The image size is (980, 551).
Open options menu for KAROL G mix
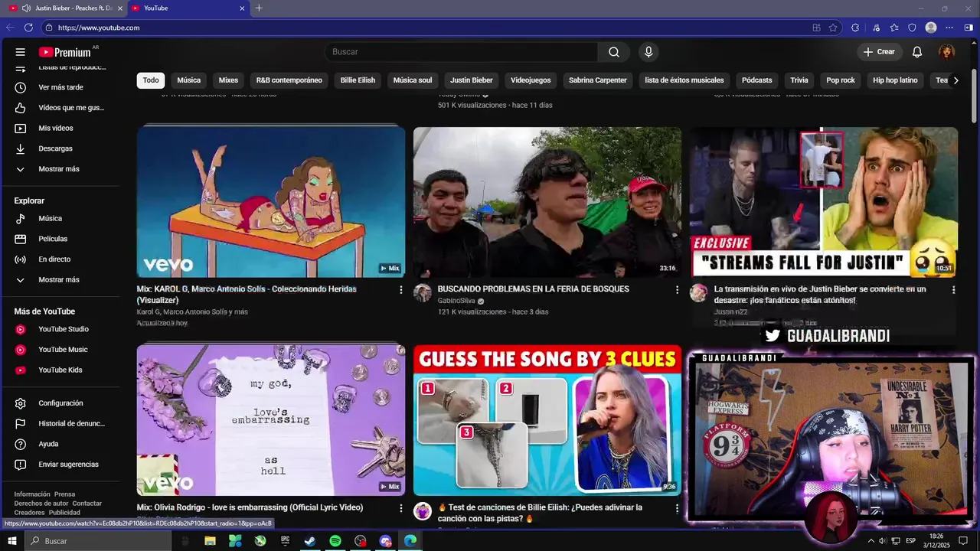(400, 290)
